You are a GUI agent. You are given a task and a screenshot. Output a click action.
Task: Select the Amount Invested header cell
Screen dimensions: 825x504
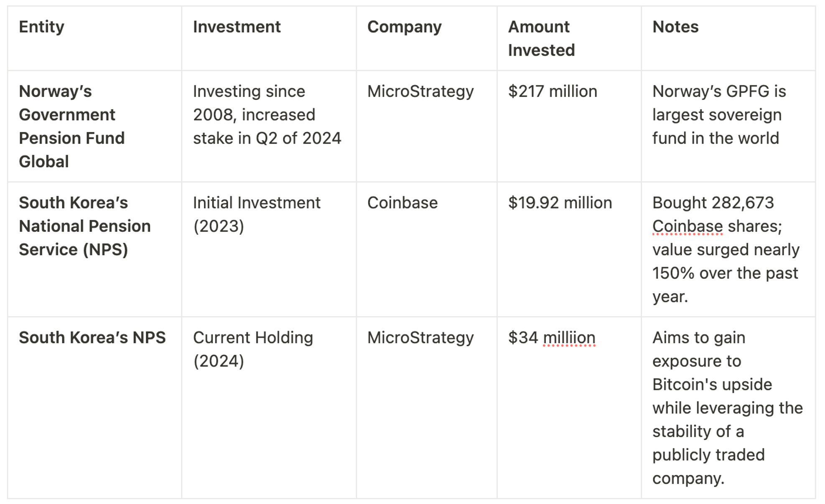pyautogui.click(x=569, y=38)
